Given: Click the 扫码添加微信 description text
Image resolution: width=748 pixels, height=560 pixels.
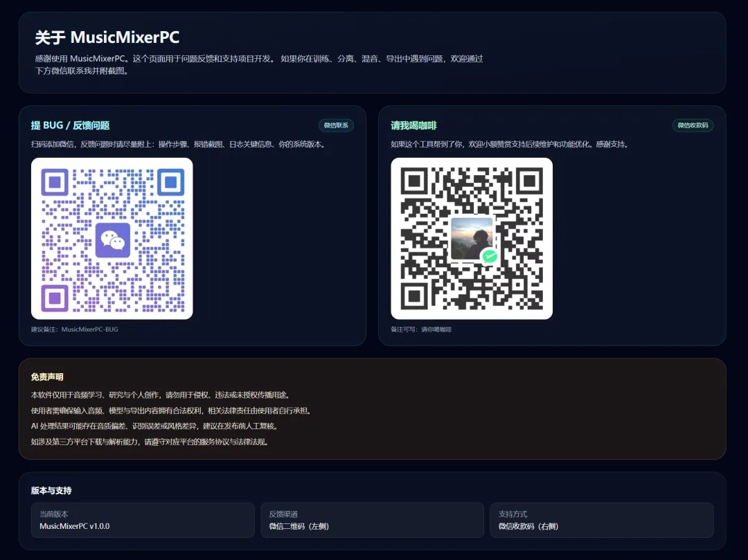Looking at the screenshot, I should [179, 145].
